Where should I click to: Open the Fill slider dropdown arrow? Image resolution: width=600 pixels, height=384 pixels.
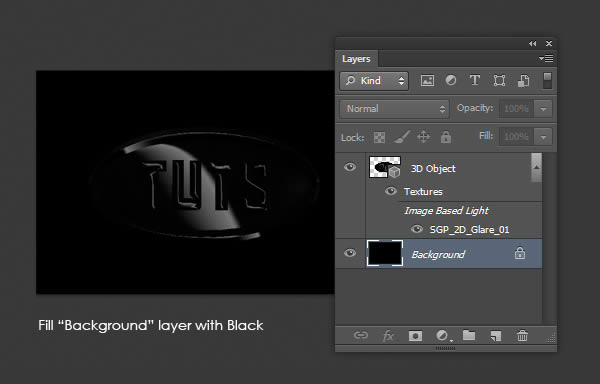point(543,137)
